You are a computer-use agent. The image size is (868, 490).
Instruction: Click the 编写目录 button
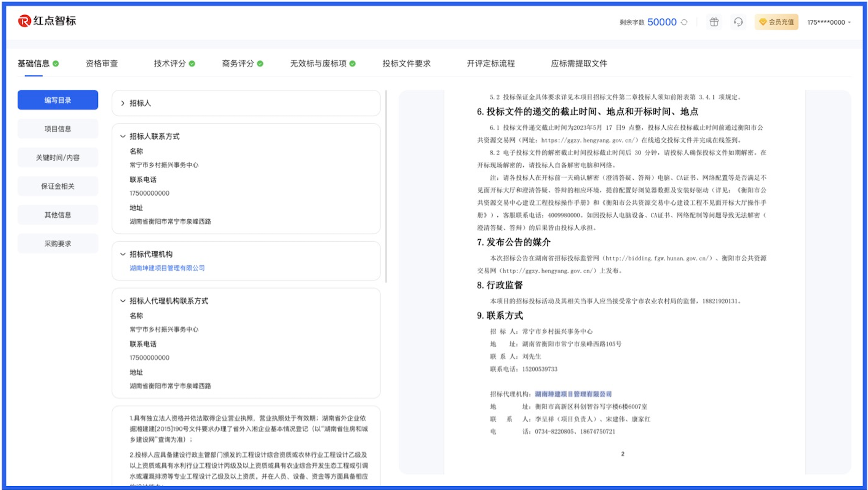[x=58, y=100]
